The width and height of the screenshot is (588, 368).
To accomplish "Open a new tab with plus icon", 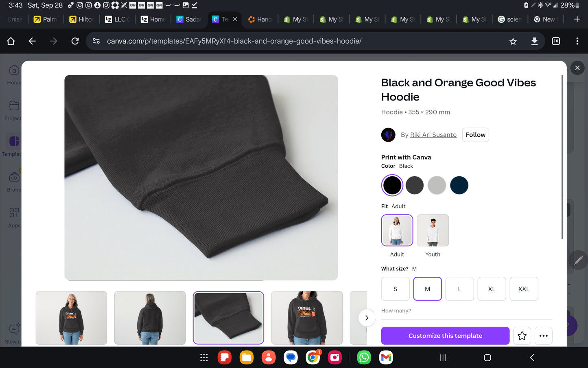I will tap(577, 19).
